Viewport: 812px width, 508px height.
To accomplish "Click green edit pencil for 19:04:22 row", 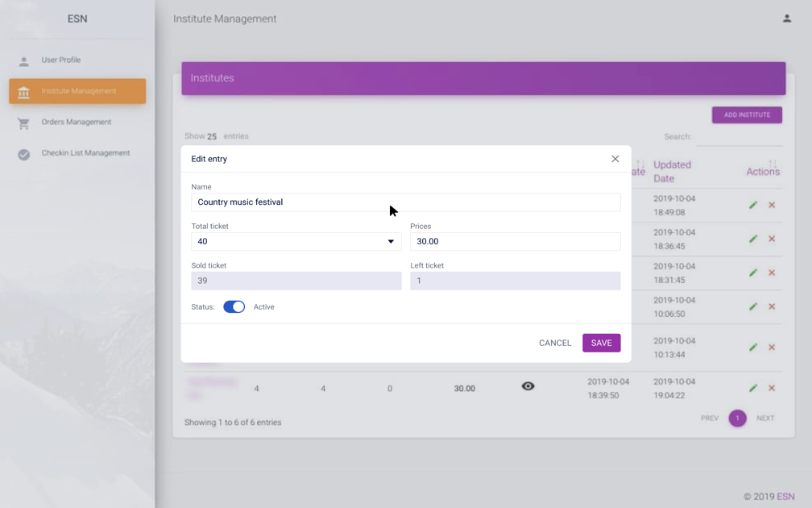I will (x=753, y=388).
